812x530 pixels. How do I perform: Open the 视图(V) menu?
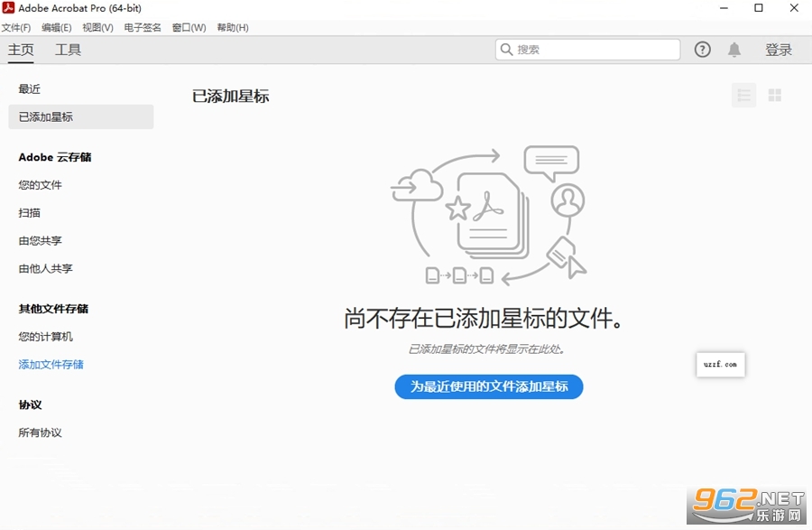coord(97,27)
